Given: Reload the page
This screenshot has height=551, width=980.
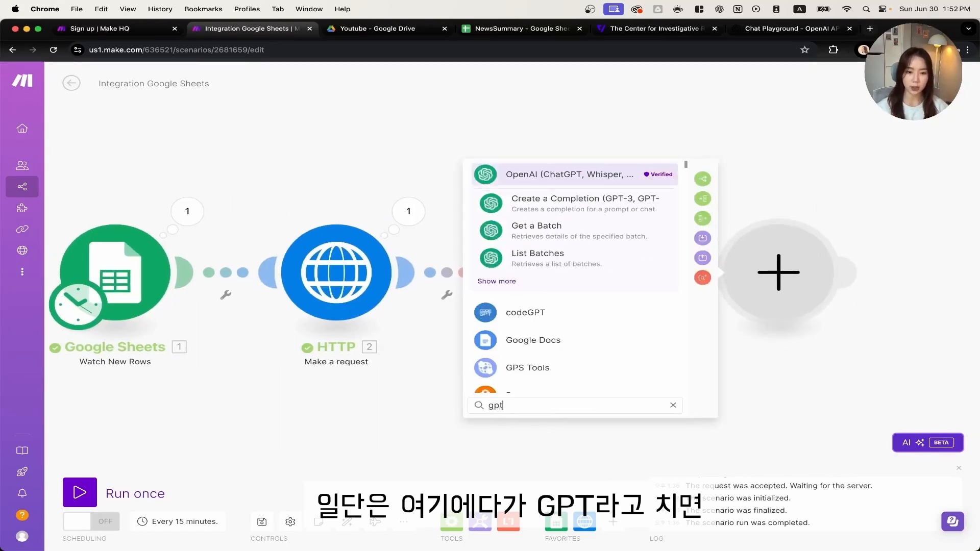Looking at the screenshot, I should tap(53, 49).
